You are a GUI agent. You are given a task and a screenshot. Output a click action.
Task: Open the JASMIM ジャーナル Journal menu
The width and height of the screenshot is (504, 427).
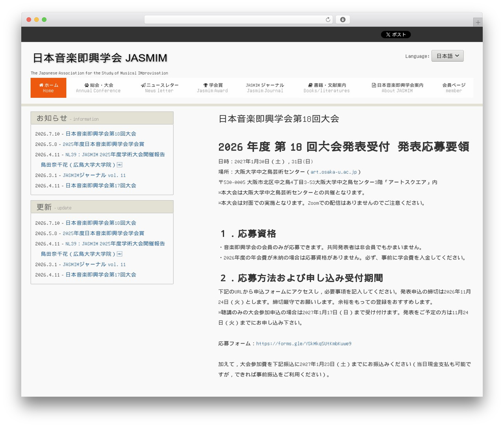pyautogui.click(x=265, y=88)
